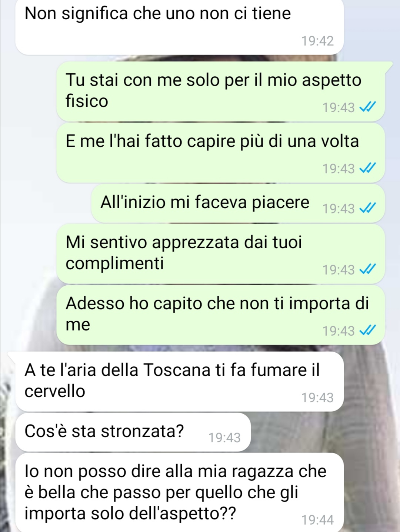Tap the 19:44 timestamp on the last message
The image size is (400, 532).
point(317,520)
